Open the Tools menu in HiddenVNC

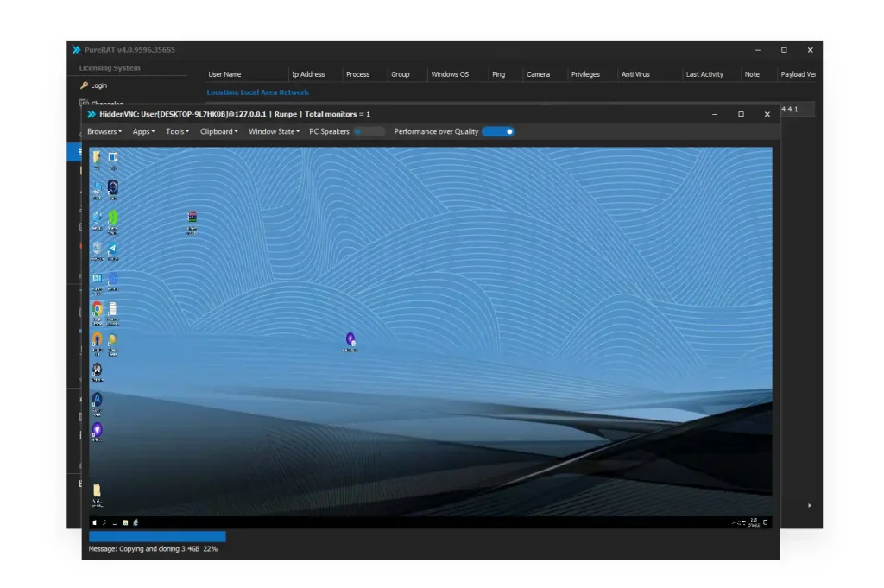[x=177, y=131]
